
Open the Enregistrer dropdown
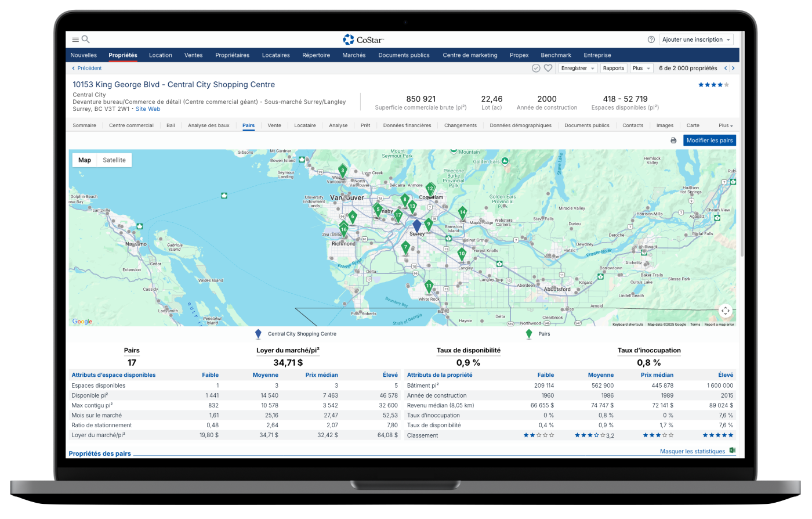pyautogui.click(x=578, y=68)
